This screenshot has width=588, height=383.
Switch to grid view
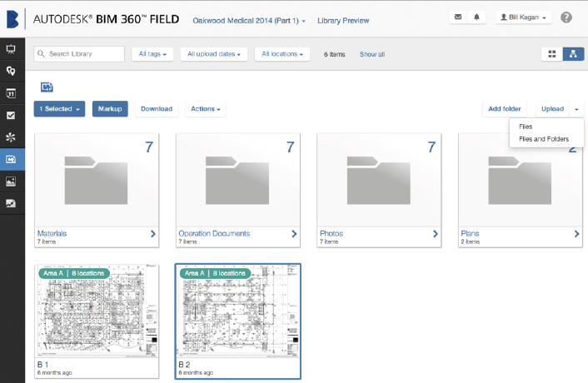tap(552, 54)
